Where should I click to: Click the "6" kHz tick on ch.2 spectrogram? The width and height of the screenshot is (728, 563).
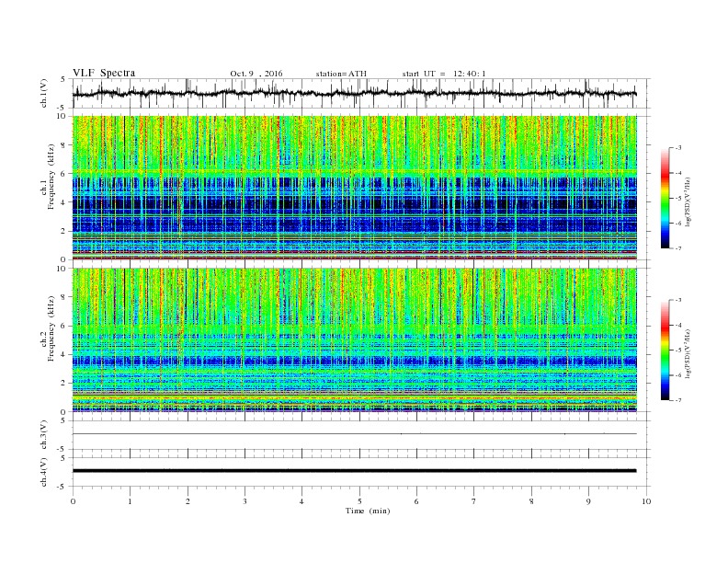pos(64,326)
